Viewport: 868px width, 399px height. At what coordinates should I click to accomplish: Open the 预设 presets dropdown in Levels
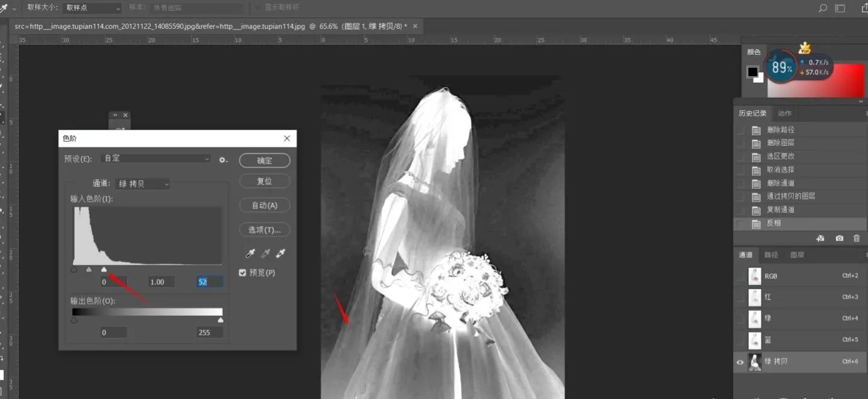[155, 159]
